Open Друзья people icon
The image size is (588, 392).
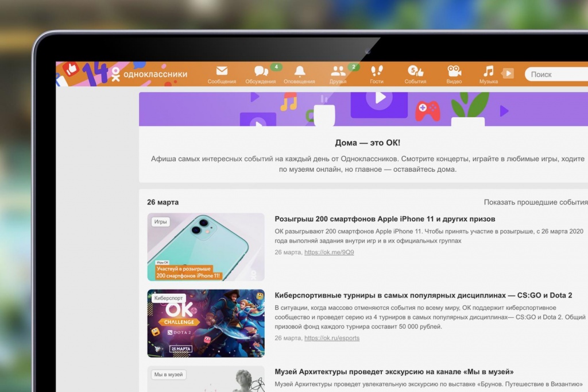pyautogui.click(x=338, y=71)
